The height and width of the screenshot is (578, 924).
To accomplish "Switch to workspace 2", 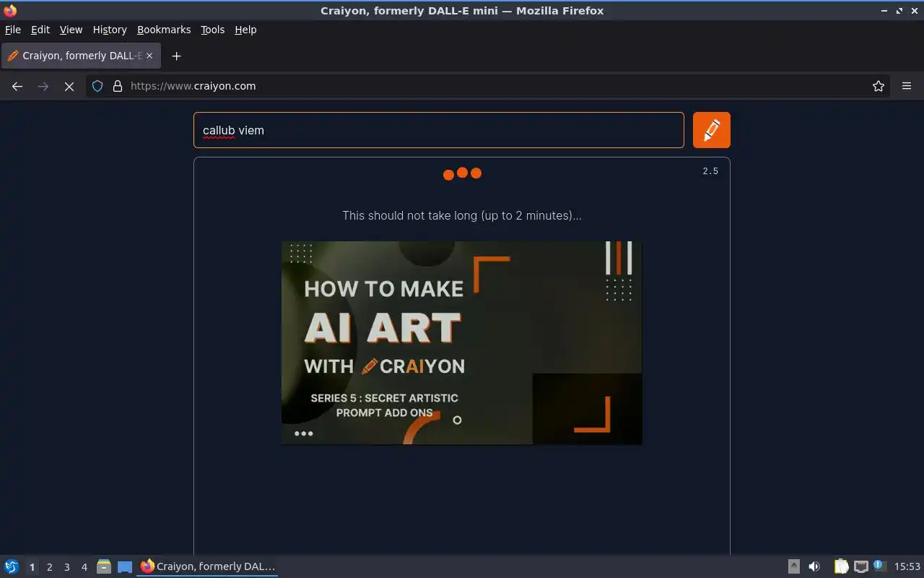I will [x=49, y=567].
